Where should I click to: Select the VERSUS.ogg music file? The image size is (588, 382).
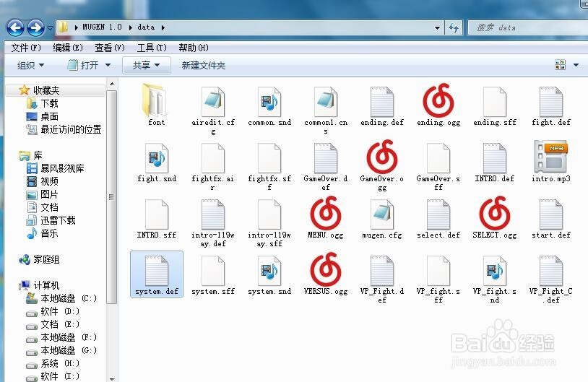pyautogui.click(x=326, y=269)
